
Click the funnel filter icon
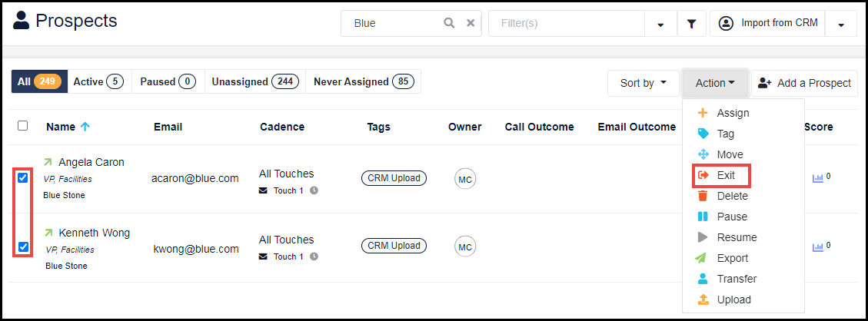[x=691, y=24]
